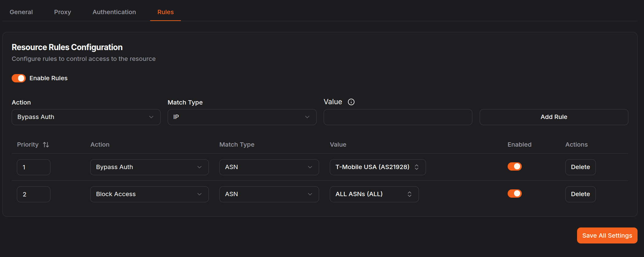Click the Add Rule button
644x257 pixels.
click(x=554, y=117)
